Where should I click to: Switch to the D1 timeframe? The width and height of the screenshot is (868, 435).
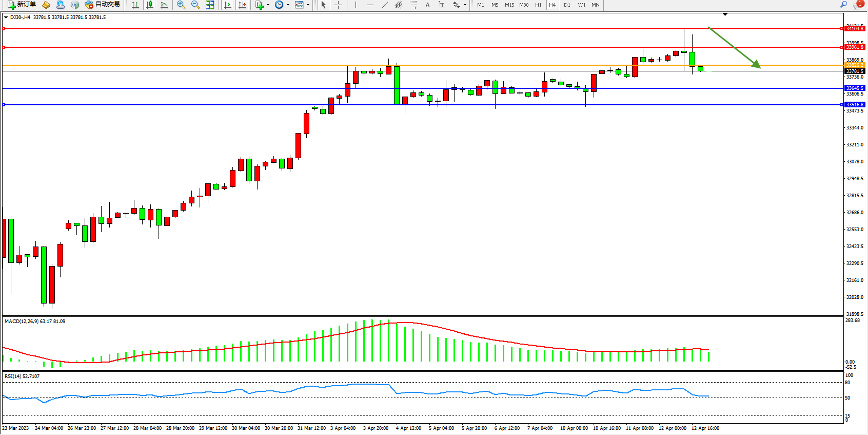click(x=567, y=5)
